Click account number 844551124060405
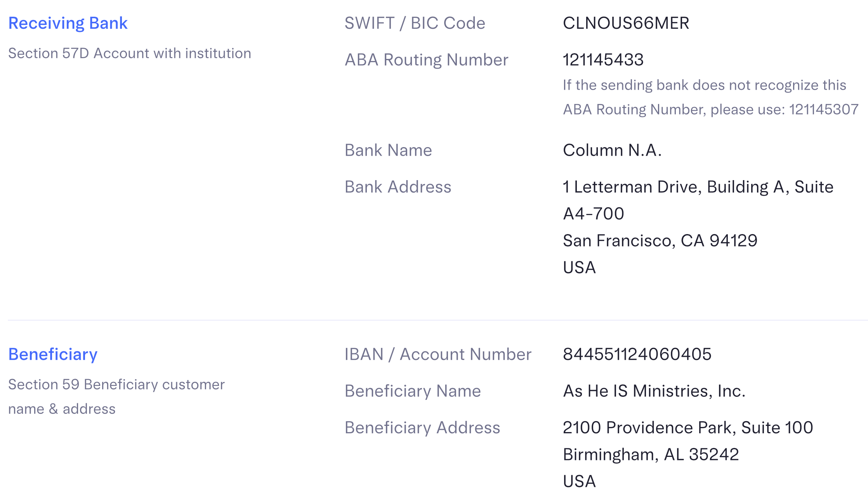868x500 pixels. [637, 354]
